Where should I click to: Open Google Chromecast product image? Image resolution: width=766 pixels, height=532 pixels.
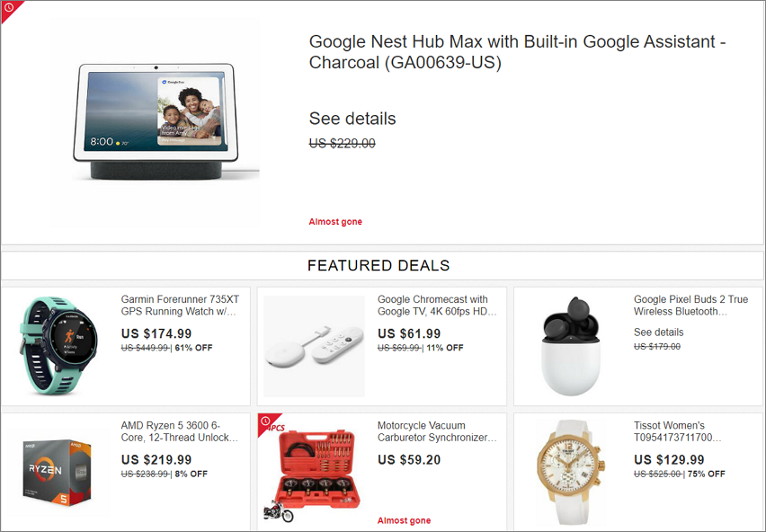click(315, 346)
